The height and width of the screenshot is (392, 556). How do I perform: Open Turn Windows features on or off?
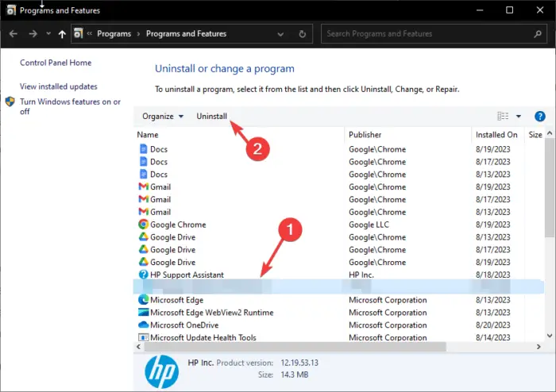point(70,106)
